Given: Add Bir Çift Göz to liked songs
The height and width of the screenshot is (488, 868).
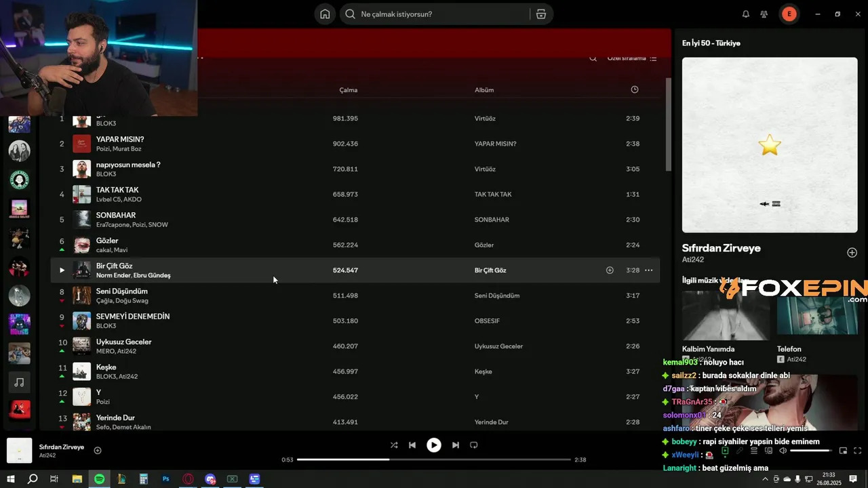Looking at the screenshot, I should click(610, 270).
